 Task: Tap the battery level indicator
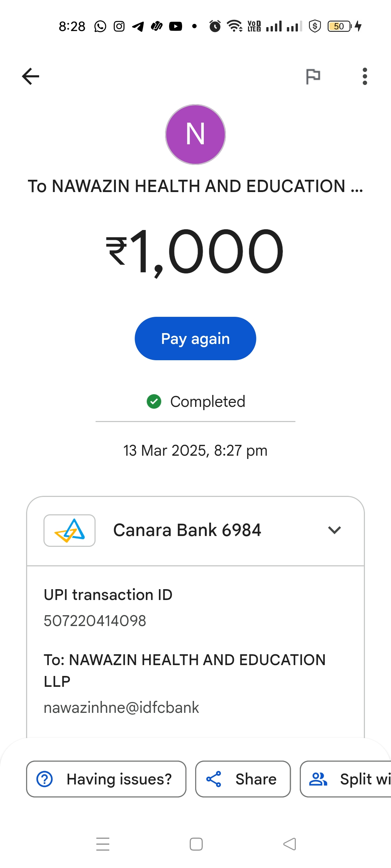[340, 26]
